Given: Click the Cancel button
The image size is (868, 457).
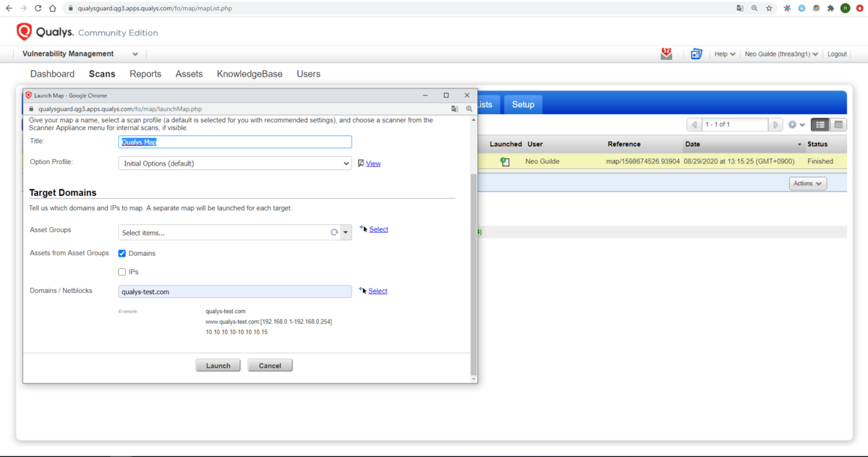Looking at the screenshot, I should pyautogui.click(x=270, y=365).
